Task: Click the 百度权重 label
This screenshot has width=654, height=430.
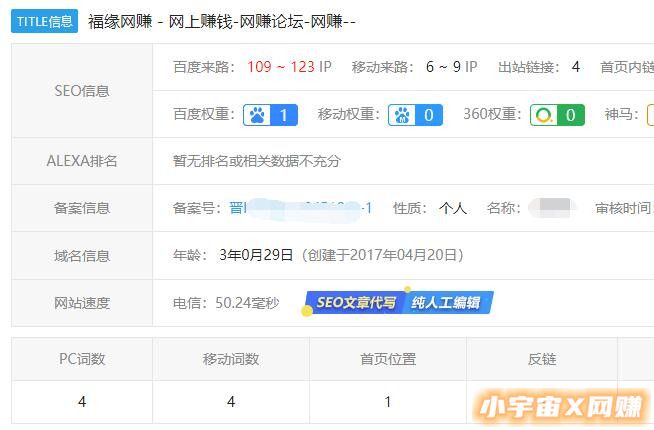Action: pyautogui.click(x=204, y=114)
